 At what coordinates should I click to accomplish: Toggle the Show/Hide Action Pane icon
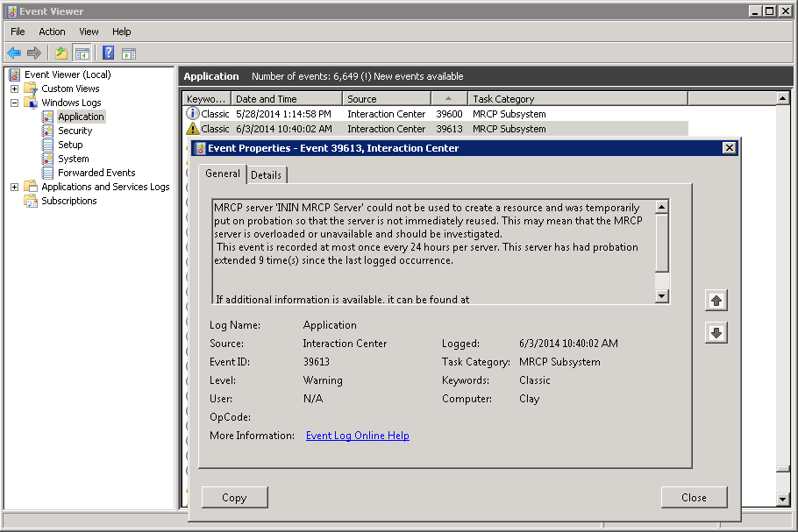click(x=129, y=53)
